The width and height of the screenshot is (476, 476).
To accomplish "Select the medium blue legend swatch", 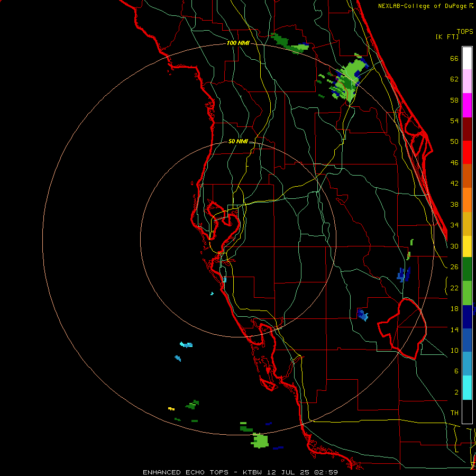I will pos(467,340).
